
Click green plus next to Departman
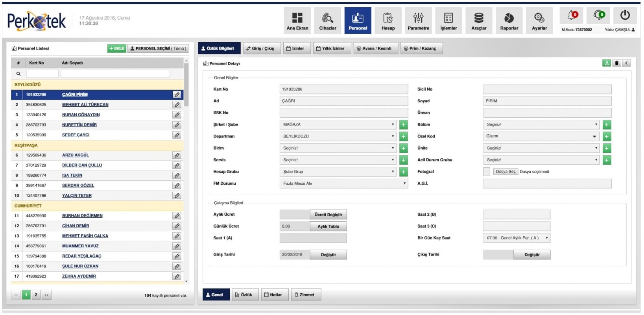tap(403, 137)
